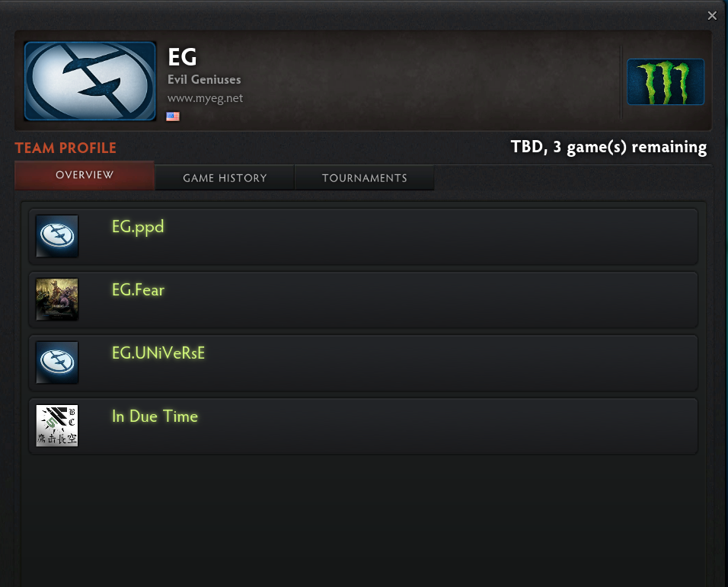The height and width of the screenshot is (587, 728).
Task: Click the EG.UNiVeRsE player name
Action: pyautogui.click(x=158, y=353)
